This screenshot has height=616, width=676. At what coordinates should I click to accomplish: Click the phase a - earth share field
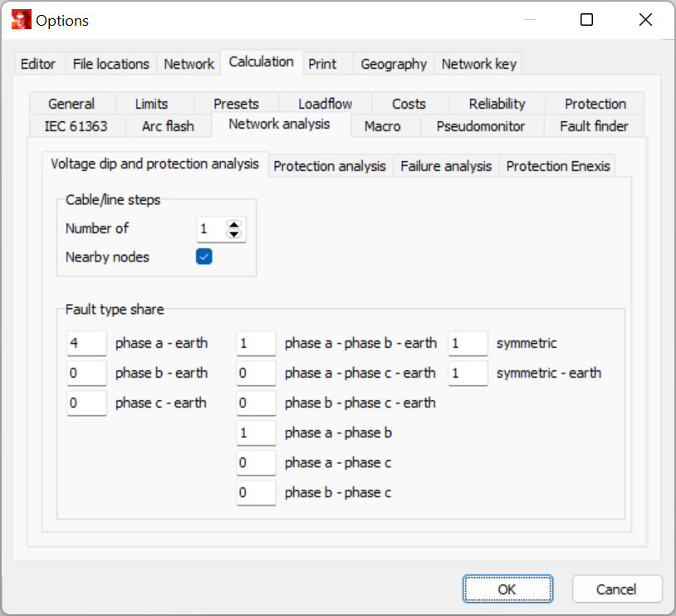(x=86, y=343)
